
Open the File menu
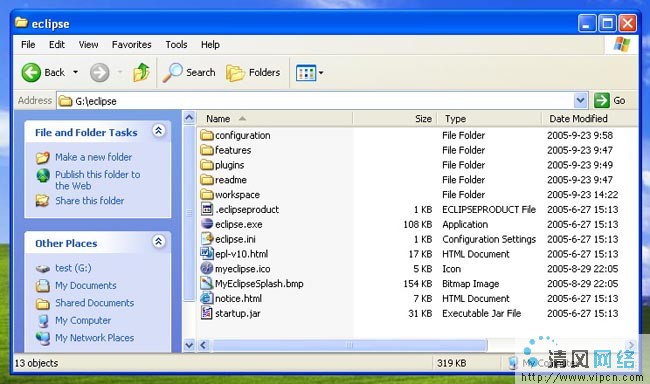28,44
